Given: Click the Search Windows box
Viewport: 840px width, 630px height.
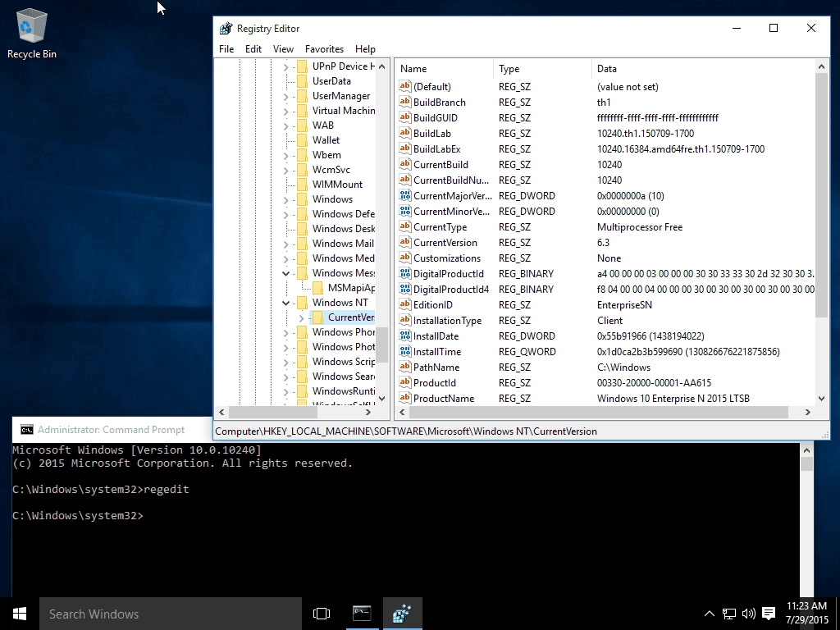Looking at the screenshot, I should click(x=171, y=614).
